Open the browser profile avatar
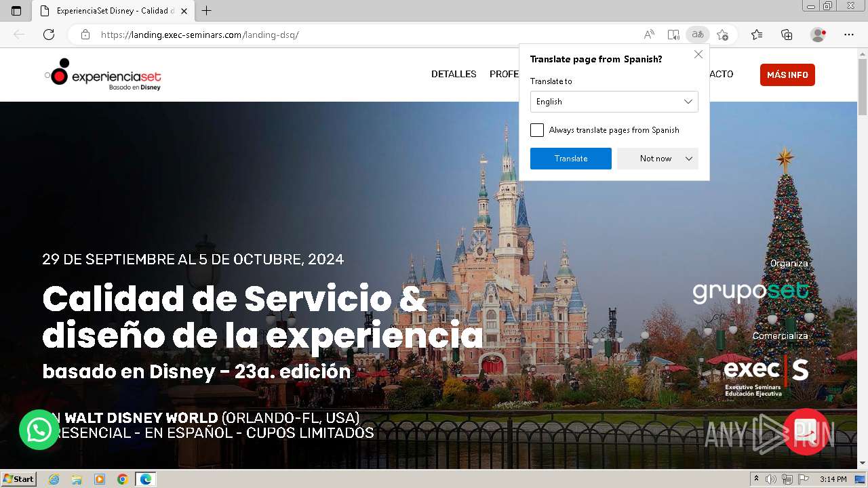The width and height of the screenshot is (868, 488). coord(818,35)
